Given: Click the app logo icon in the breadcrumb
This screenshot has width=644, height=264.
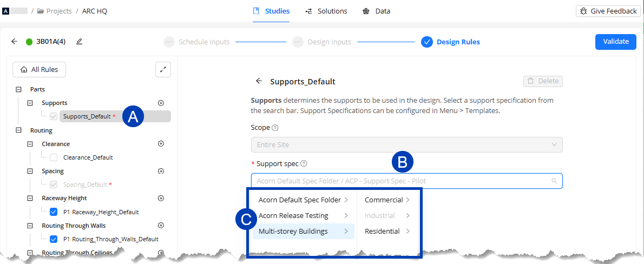Looking at the screenshot, I should 6,11.
